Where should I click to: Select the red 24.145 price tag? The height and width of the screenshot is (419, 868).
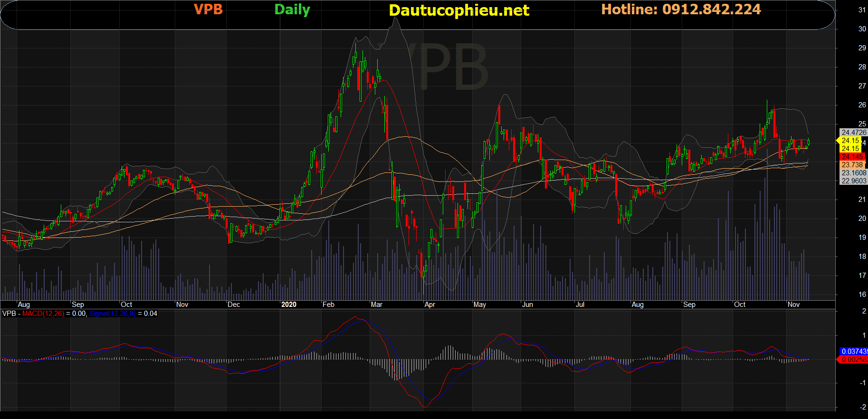point(853,157)
